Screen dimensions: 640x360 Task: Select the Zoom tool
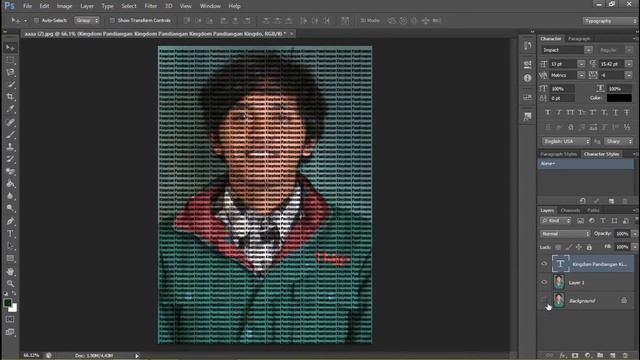click(10, 283)
